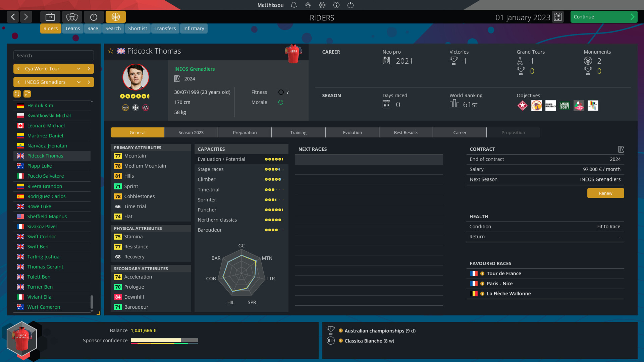Expand the Cya World Tour dropdown
Viewport: 644px width, 362px height.
point(79,68)
